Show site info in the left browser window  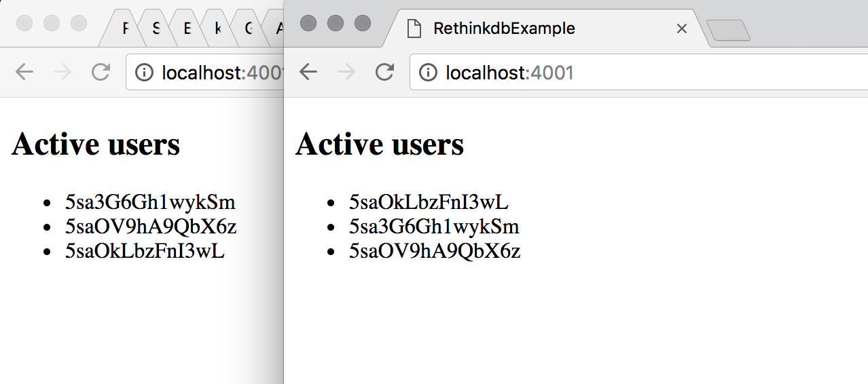(144, 72)
